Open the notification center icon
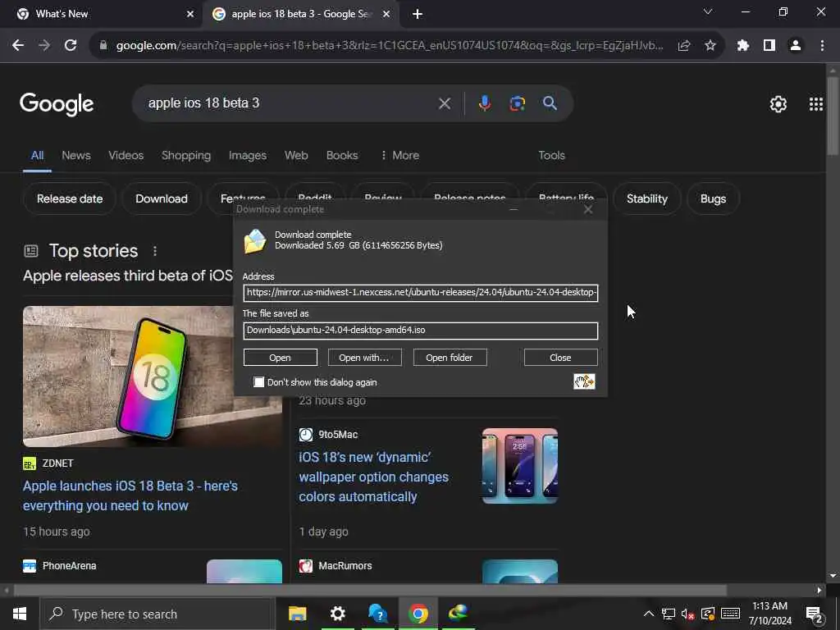The width and height of the screenshot is (840, 630). click(815, 614)
